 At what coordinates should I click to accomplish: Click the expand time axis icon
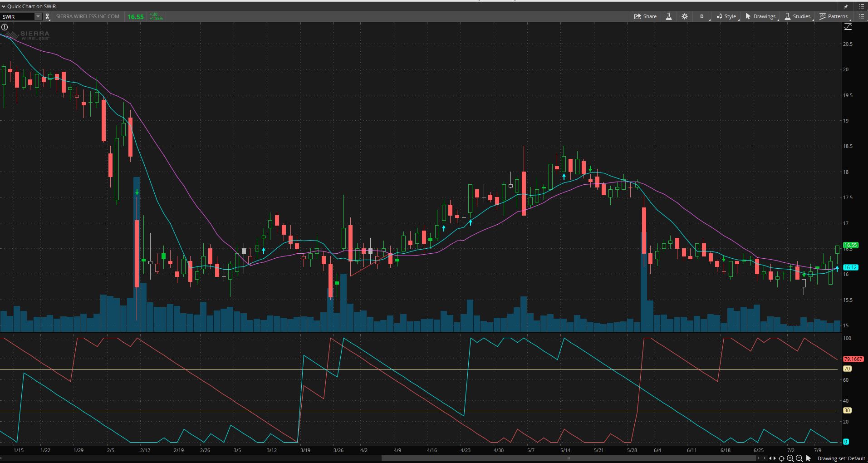772,458
